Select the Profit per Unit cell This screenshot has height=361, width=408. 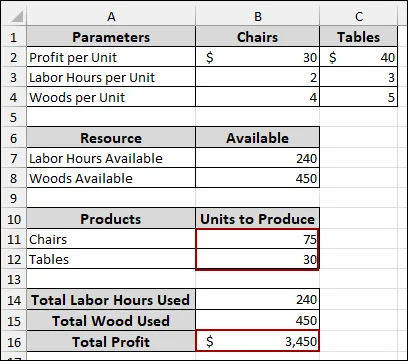pos(111,57)
